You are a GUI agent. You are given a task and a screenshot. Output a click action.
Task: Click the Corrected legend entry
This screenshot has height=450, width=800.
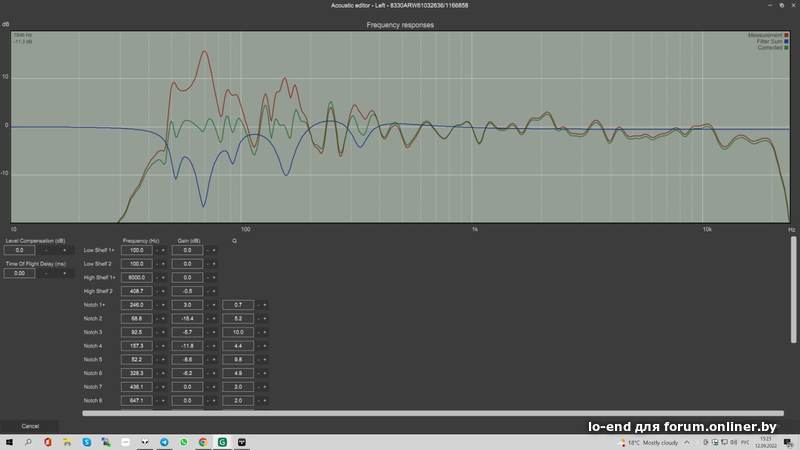[x=773, y=47]
